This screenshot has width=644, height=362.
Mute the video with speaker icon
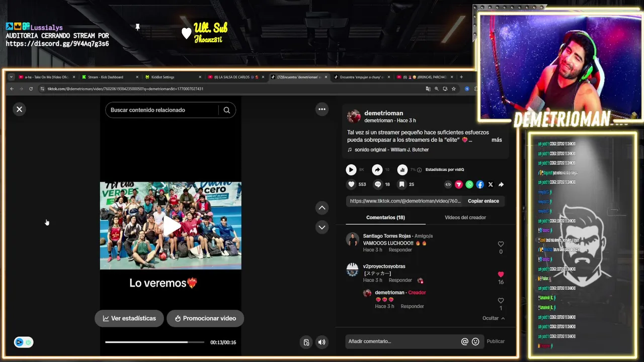[x=322, y=342]
